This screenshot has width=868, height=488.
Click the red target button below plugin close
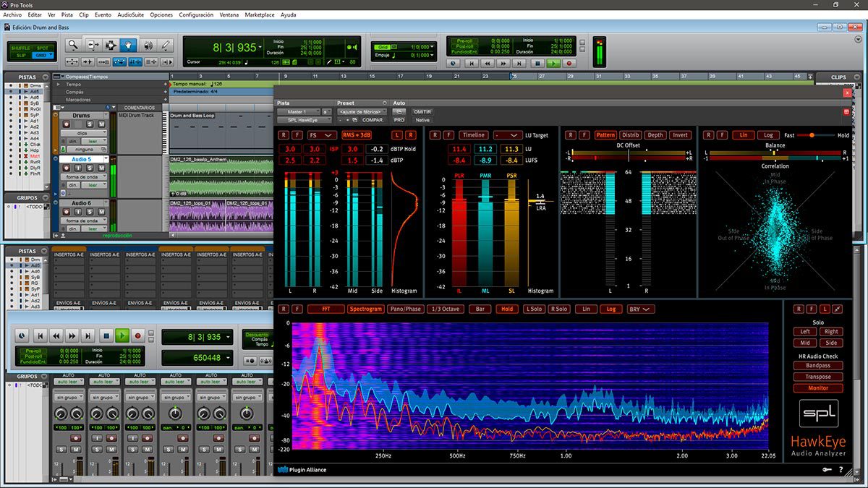point(846,112)
